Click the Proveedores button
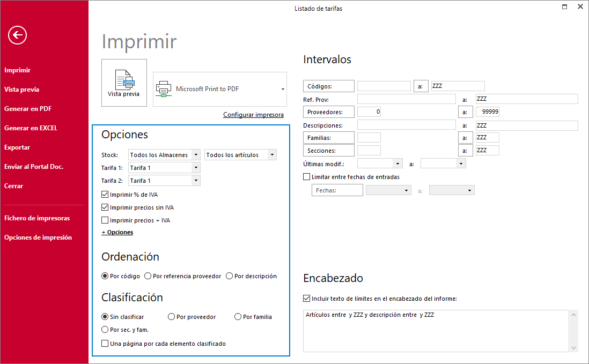 click(329, 112)
